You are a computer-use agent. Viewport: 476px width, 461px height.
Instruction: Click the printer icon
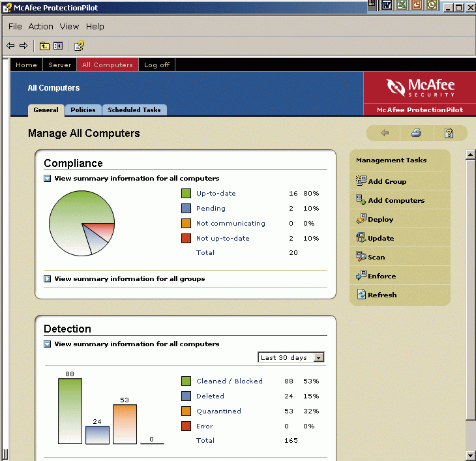(416, 133)
